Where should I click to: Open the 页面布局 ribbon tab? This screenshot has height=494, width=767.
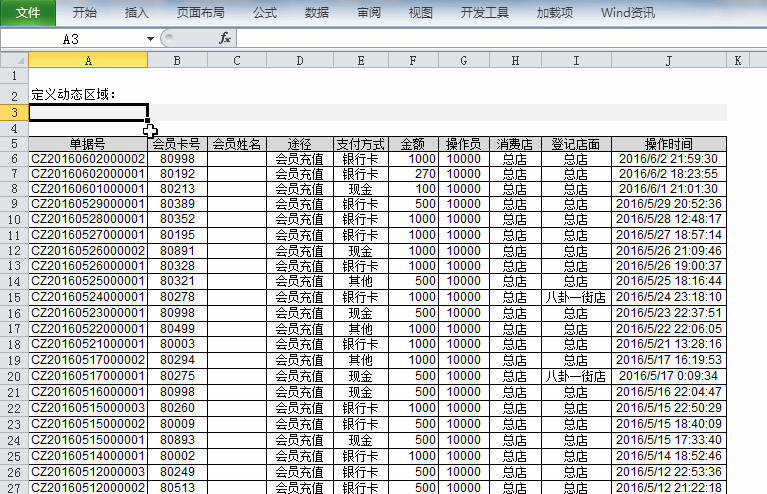pos(201,12)
